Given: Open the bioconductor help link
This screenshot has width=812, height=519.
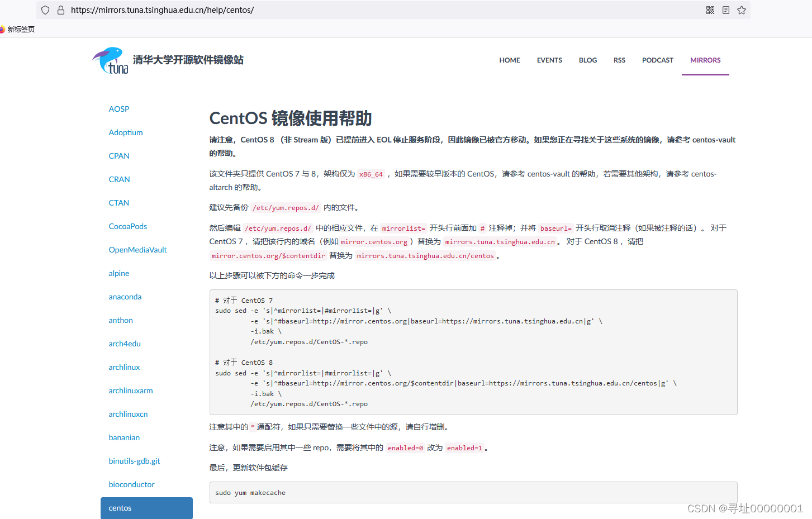Looking at the screenshot, I should (x=131, y=484).
